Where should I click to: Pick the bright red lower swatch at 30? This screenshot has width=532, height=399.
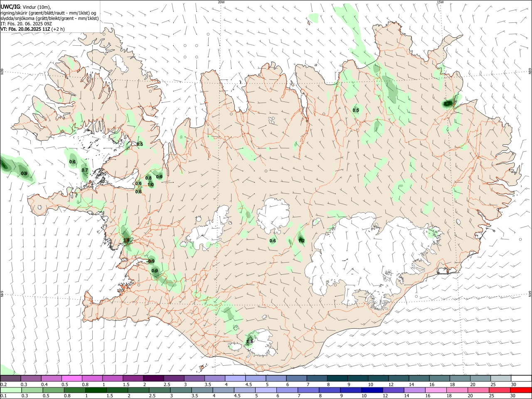[521, 390]
